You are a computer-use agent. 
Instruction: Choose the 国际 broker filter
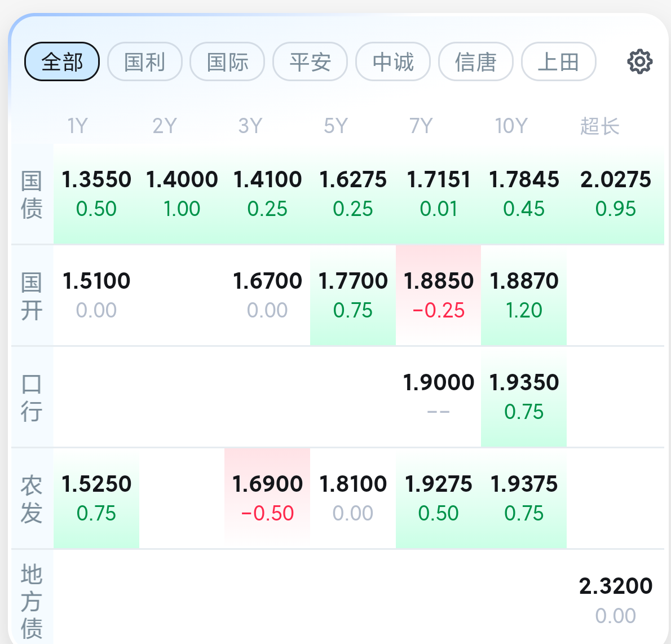click(x=227, y=61)
